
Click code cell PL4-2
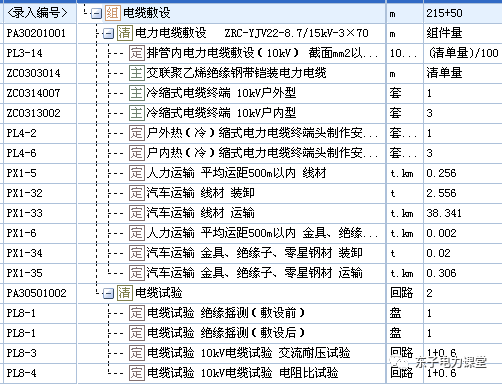pos(40,133)
